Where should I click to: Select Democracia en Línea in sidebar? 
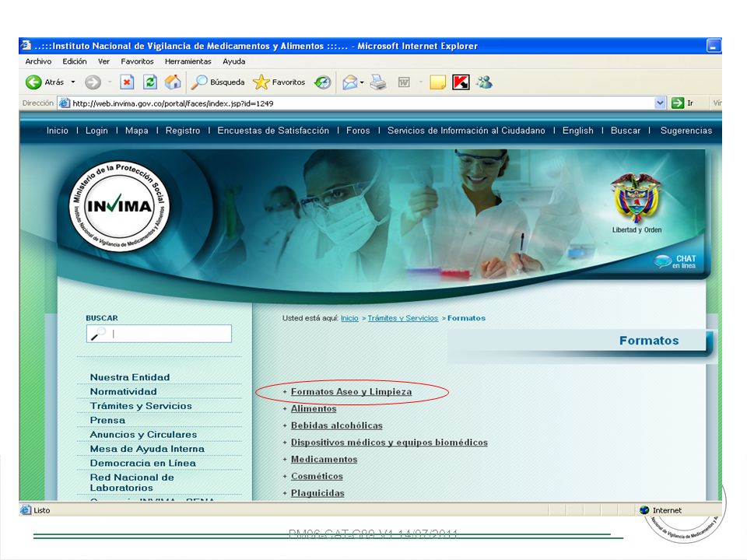click(x=143, y=463)
